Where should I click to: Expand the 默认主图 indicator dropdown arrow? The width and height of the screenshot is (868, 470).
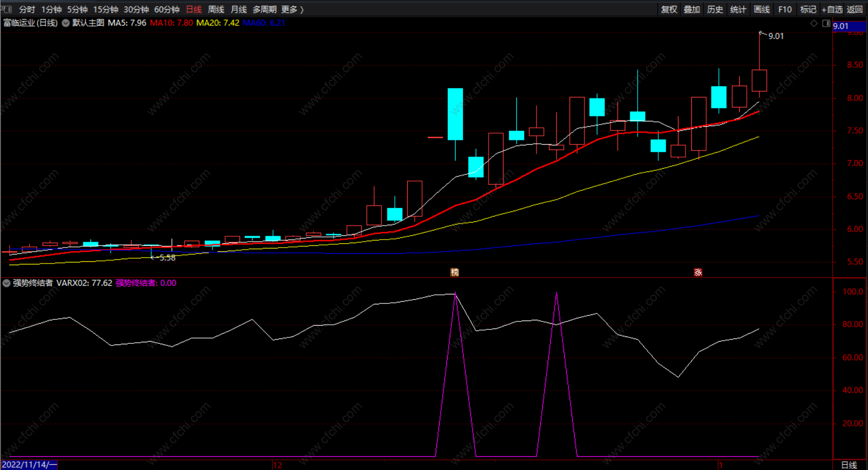coord(66,23)
